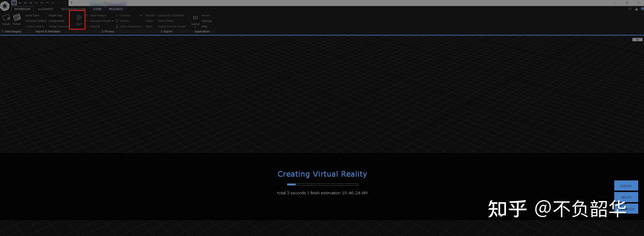Click the Video export button
This screenshot has height=236, width=644.
point(149,21)
